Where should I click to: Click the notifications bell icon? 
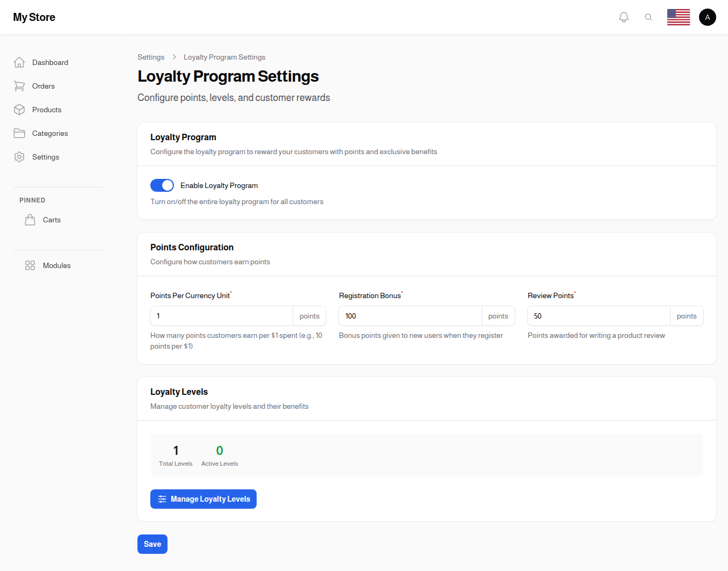point(623,17)
